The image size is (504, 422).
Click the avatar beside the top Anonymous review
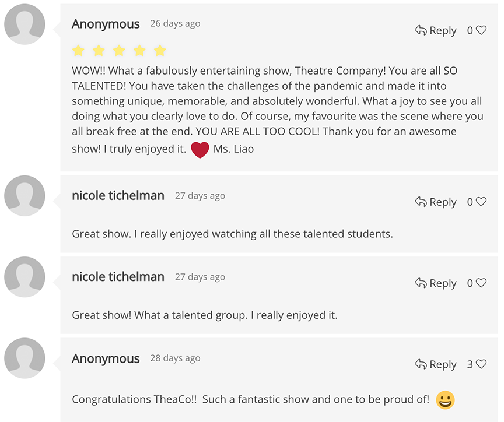[x=24, y=24]
